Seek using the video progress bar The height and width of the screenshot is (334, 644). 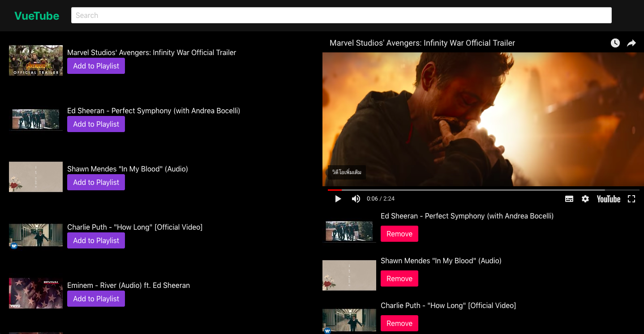tap(483, 190)
